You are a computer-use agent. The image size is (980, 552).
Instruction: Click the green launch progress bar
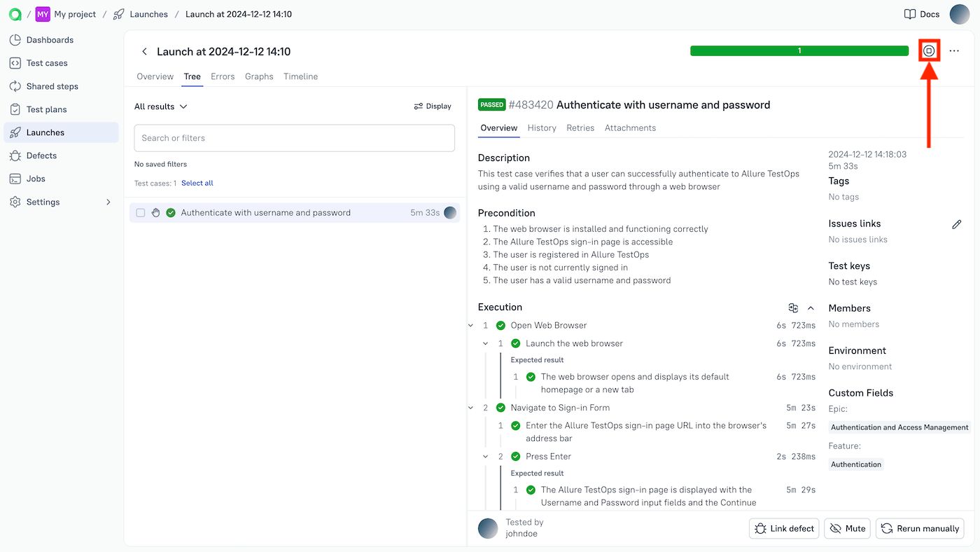tap(799, 51)
